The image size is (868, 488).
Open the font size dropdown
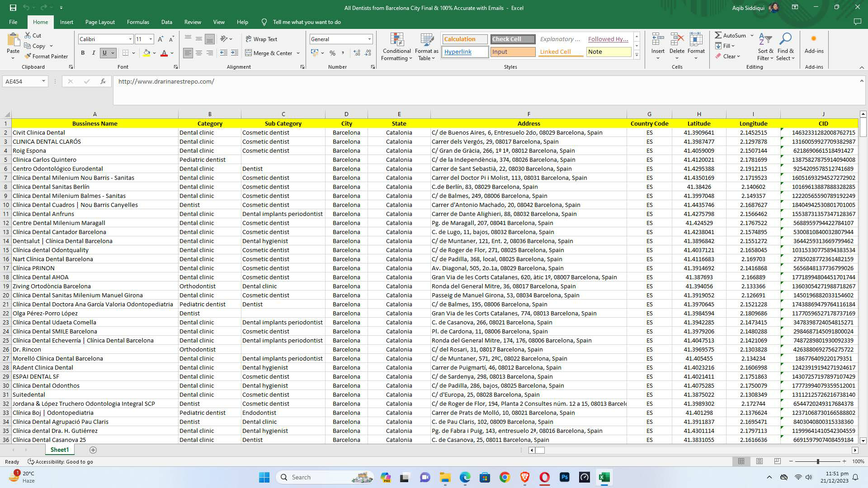pyautogui.click(x=150, y=39)
